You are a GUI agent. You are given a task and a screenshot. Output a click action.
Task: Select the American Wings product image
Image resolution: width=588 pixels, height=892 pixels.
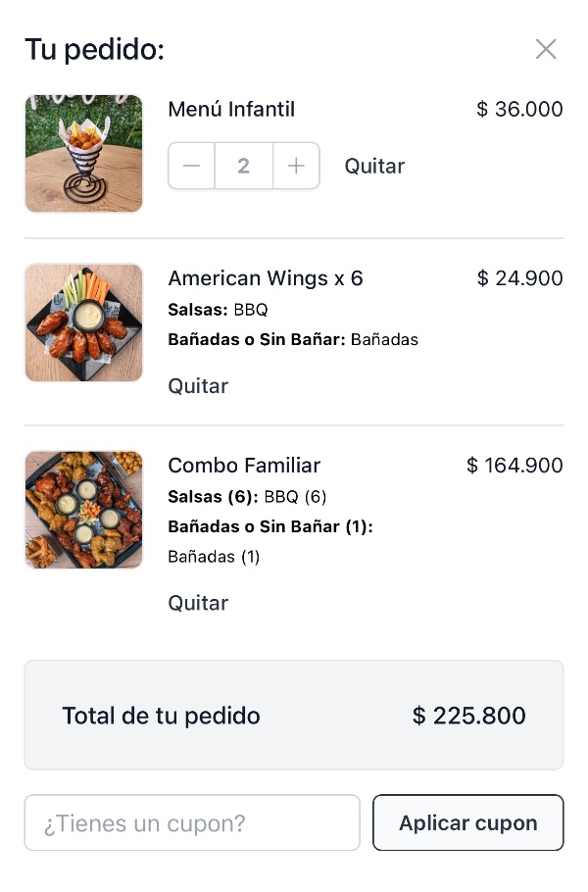[83, 322]
